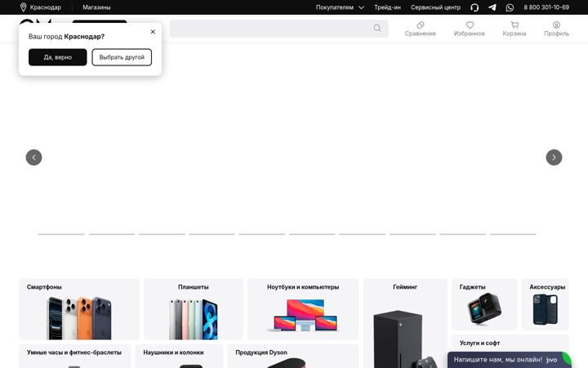Open Сравнение comparison icon
This screenshot has width=588, height=368.
click(x=421, y=29)
